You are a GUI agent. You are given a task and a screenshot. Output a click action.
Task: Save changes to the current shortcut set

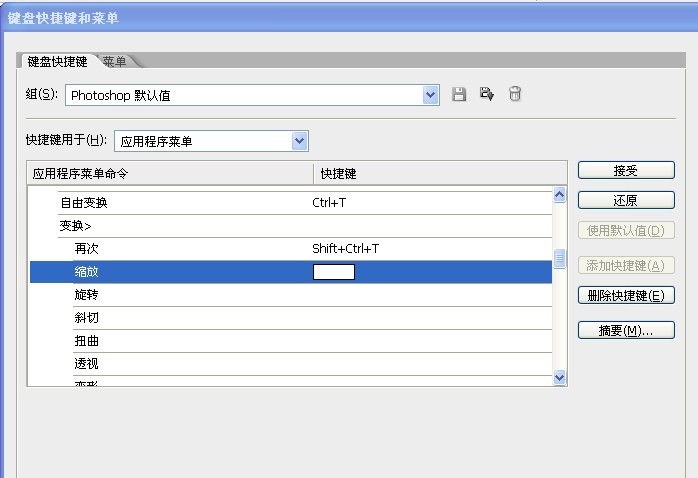click(x=459, y=94)
